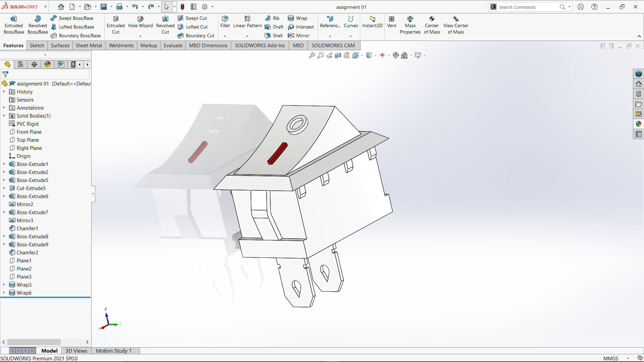This screenshot has width=644, height=362.
Task: Open the Evaluate tab
Action: click(173, 46)
